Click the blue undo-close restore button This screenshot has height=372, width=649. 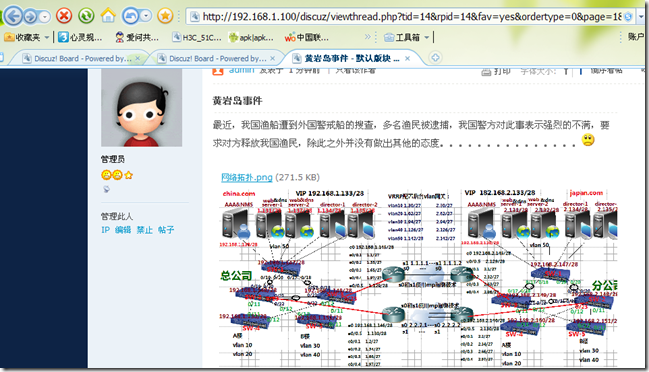pyautogui.click(x=130, y=16)
